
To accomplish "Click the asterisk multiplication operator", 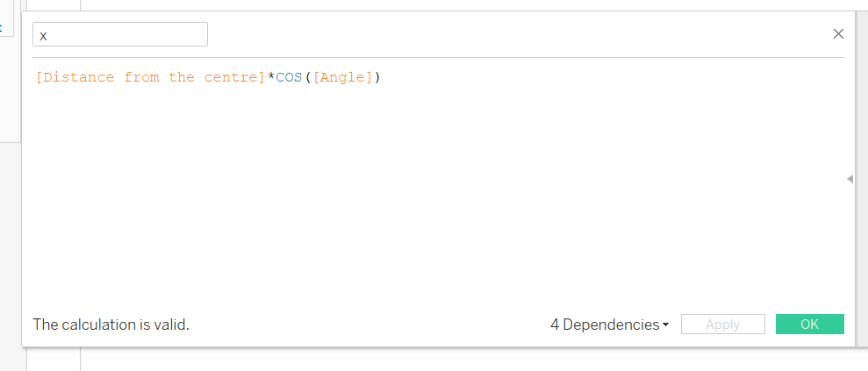I will pyautogui.click(x=271, y=77).
